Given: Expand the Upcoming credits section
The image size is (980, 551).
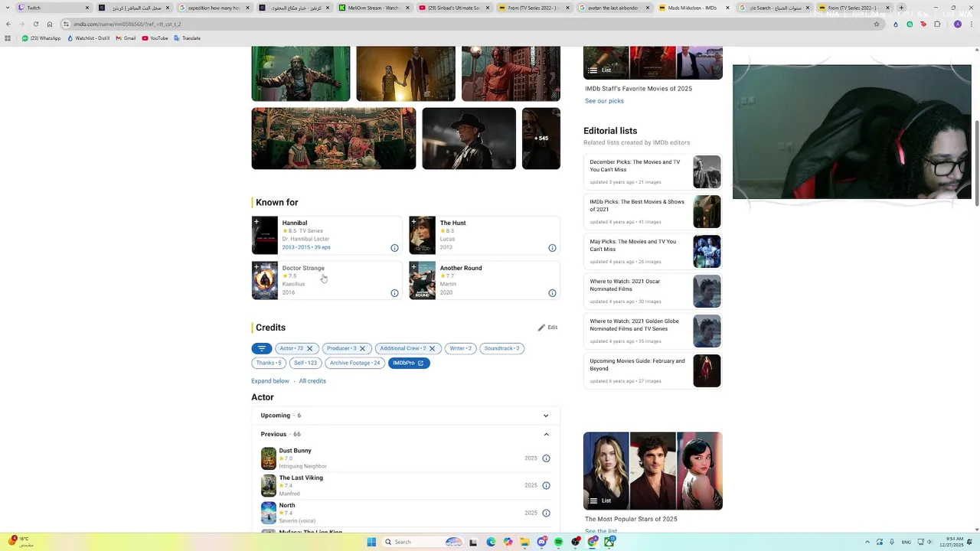Looking at the screenshot, I should (406, 416).
